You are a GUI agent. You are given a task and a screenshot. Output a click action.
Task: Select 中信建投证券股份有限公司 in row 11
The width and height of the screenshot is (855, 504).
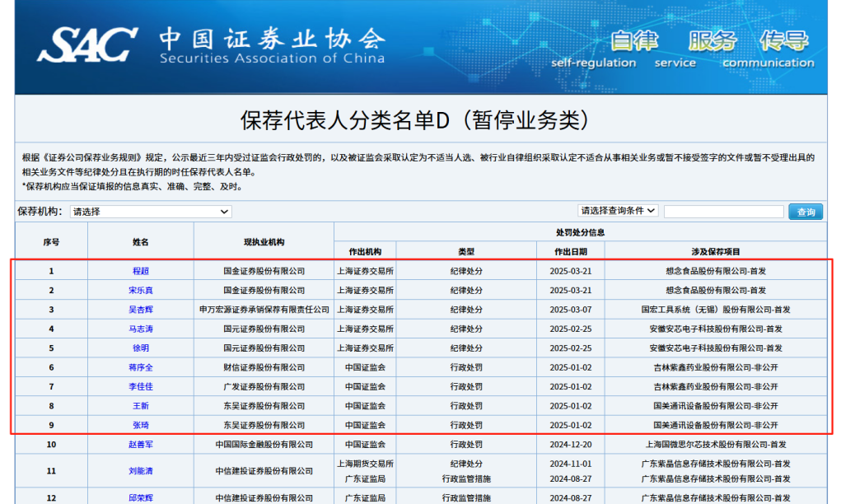click(264, 471)
